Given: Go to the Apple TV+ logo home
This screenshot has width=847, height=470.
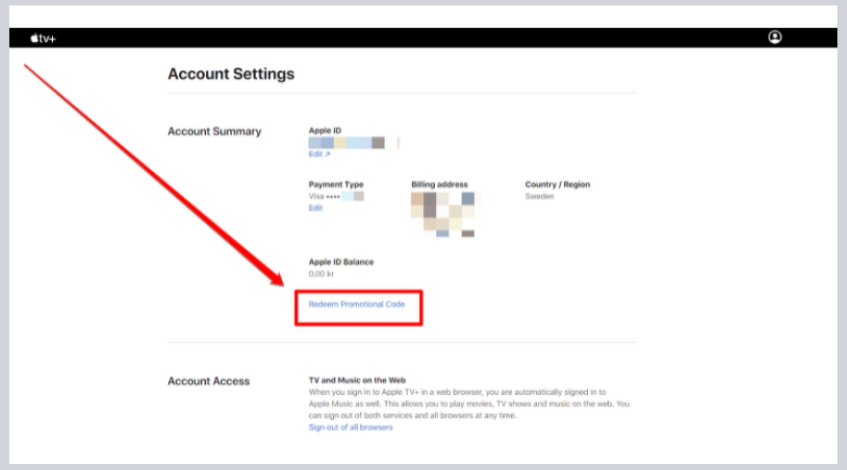Looking at the screenshot, I should point(43,38).
